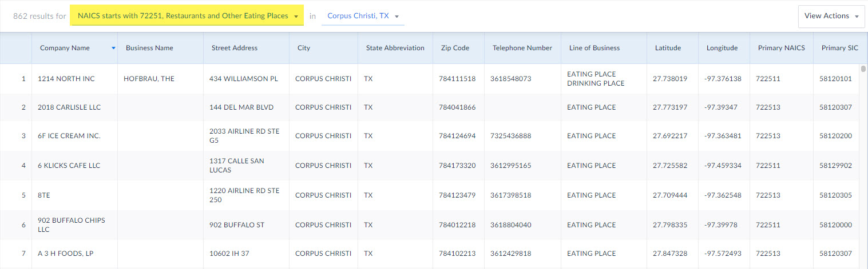
Task: Click the Telephone Number column header
Action: click(522, 48)
